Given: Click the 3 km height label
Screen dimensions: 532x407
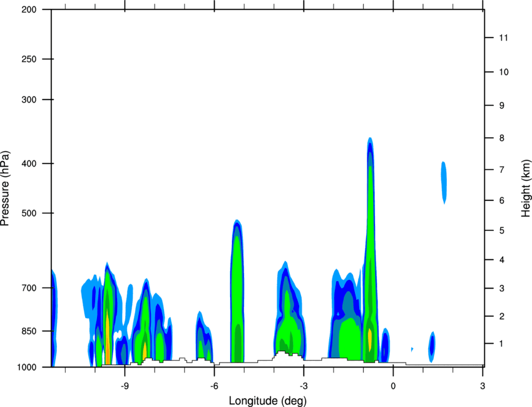Looking at the screenshot, I should tap(501, 289).
